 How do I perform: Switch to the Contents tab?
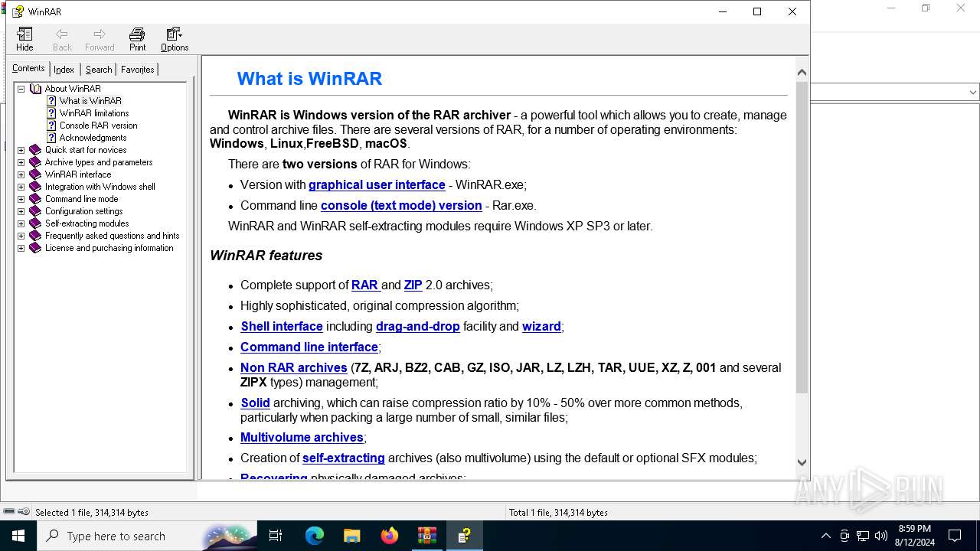[28, 68]
